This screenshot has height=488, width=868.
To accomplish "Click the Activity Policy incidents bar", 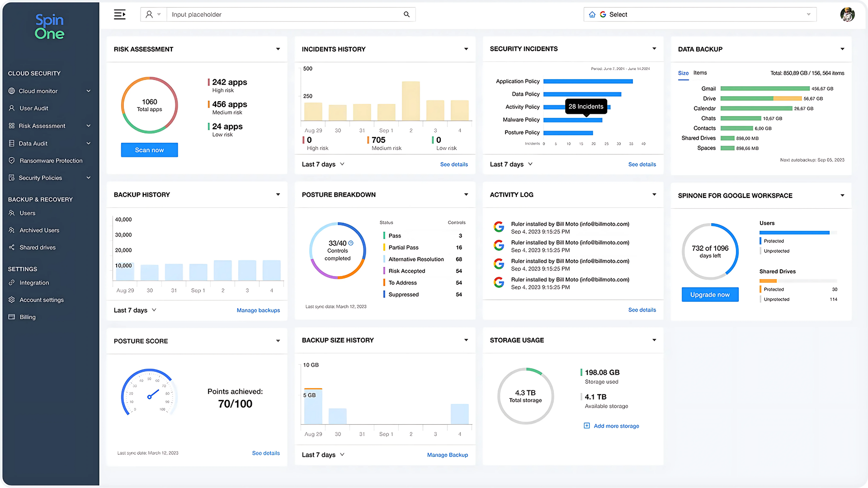I will click(554, 107).
